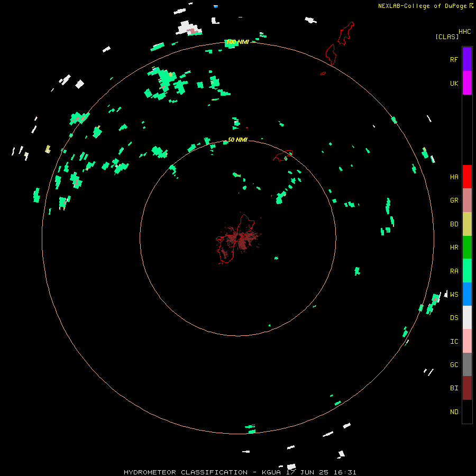Select the WS blue legend swatch
The height and width of the screenshot is (476, 476).
click(x=467, y=294)
